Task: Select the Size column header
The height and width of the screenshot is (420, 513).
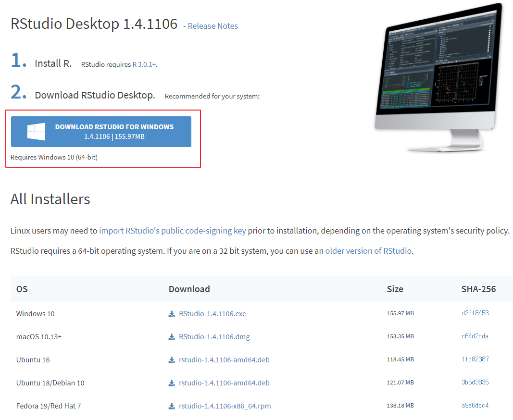Action: pyautogui.click(x=395, y=289)
